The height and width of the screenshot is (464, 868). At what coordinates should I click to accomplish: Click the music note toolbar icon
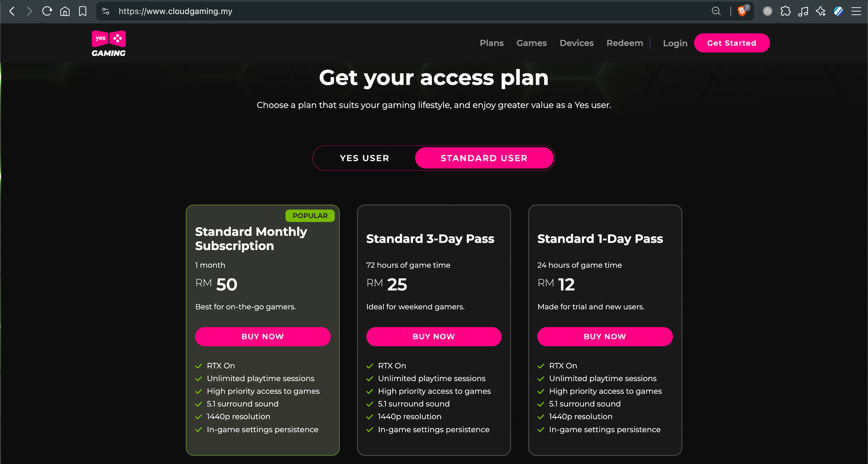pos(803,11)
